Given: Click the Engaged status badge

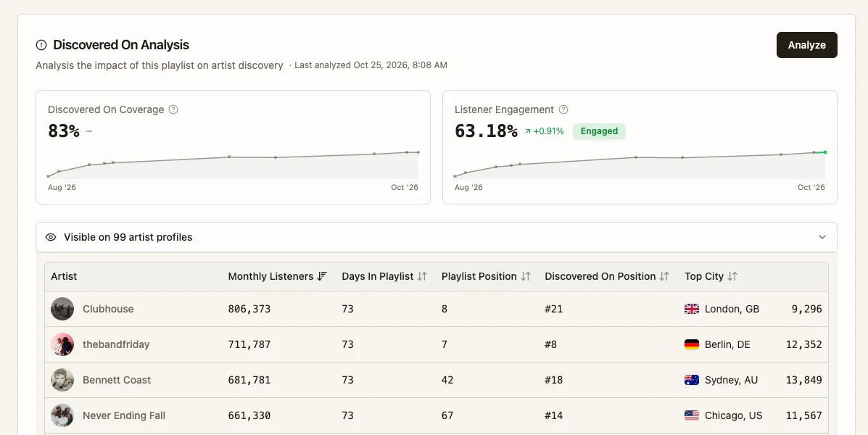Looking at the screenshot, I should coord(599,131).
